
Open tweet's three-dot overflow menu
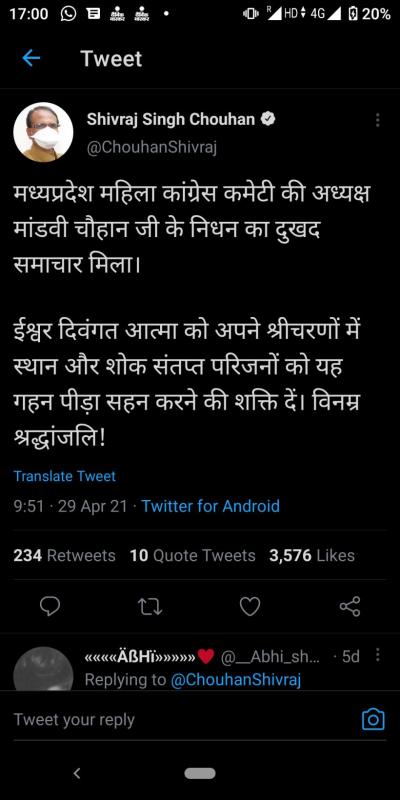tap(377, 120)
